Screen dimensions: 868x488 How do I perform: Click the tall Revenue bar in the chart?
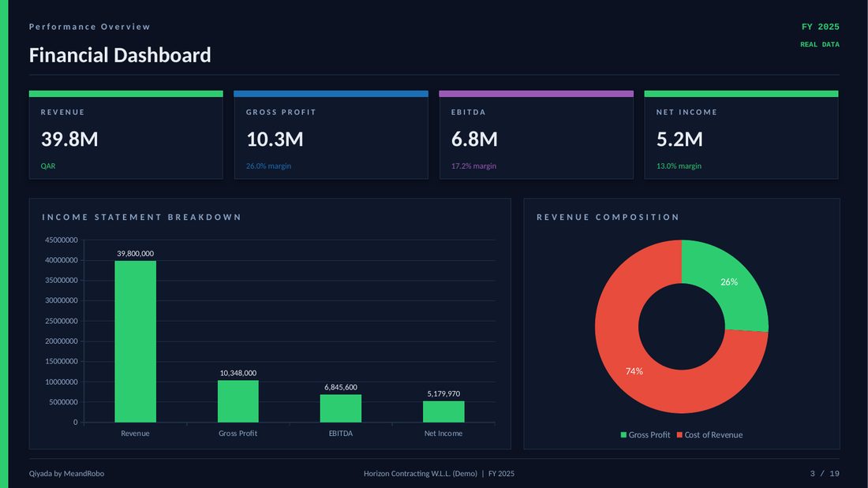(x=135, y=341)
